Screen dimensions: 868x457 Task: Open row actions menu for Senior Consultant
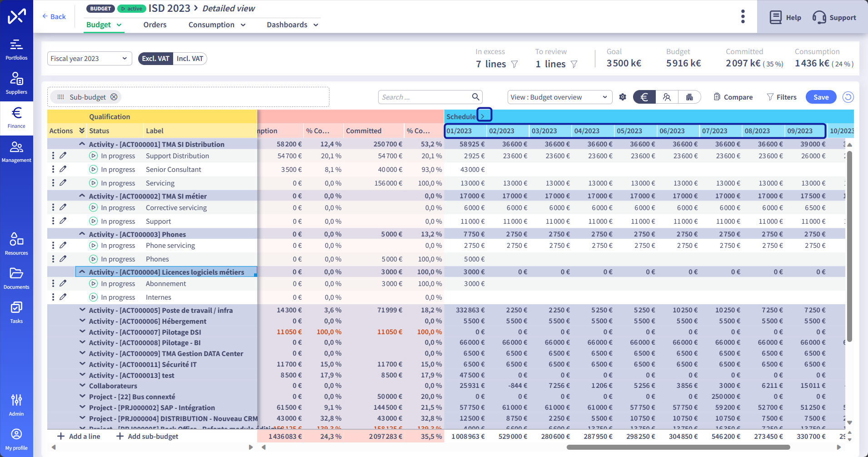coord(53,169)
